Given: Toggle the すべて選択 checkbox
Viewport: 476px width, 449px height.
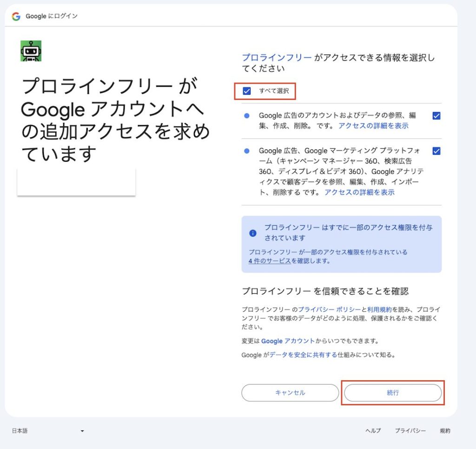Looking at the screenshot, I should click(x=247, y=91).
